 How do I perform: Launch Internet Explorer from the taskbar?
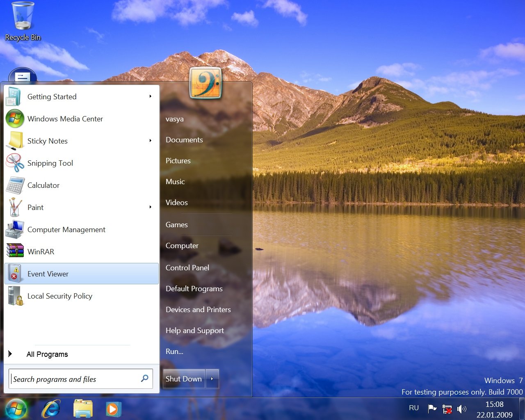51,409
